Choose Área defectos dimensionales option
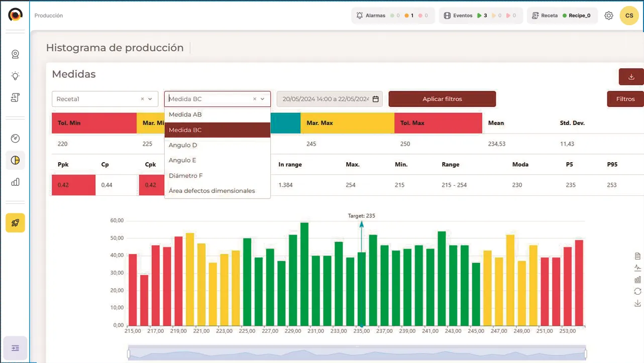 (x=218, y=191)
